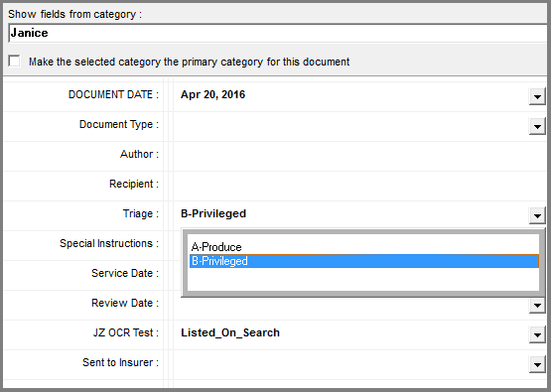Open the JZ OCR Test dropdown arrow
Viewport: 551px width, 392px height.
point(537,334)
